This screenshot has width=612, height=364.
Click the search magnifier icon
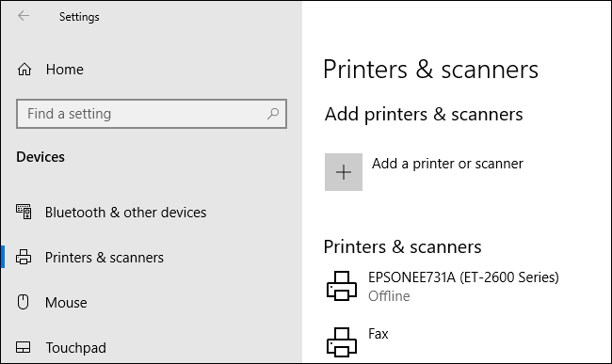[273, 114]
